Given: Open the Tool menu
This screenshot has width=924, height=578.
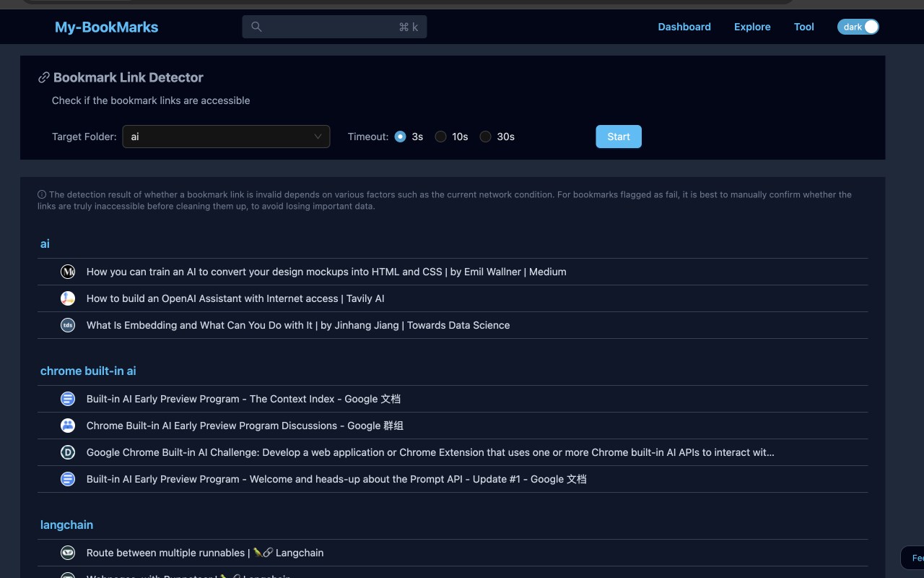Looking at the screenshot, I should tap(804, 27).
